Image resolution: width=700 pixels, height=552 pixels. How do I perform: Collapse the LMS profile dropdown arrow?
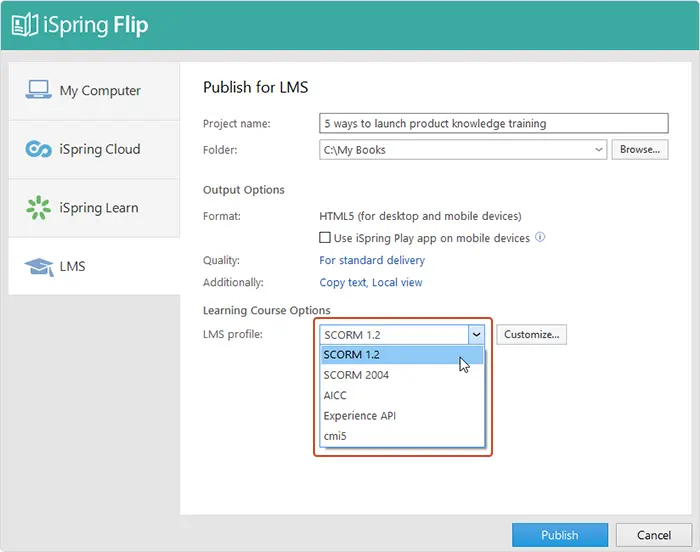click(x=476, y=335)
